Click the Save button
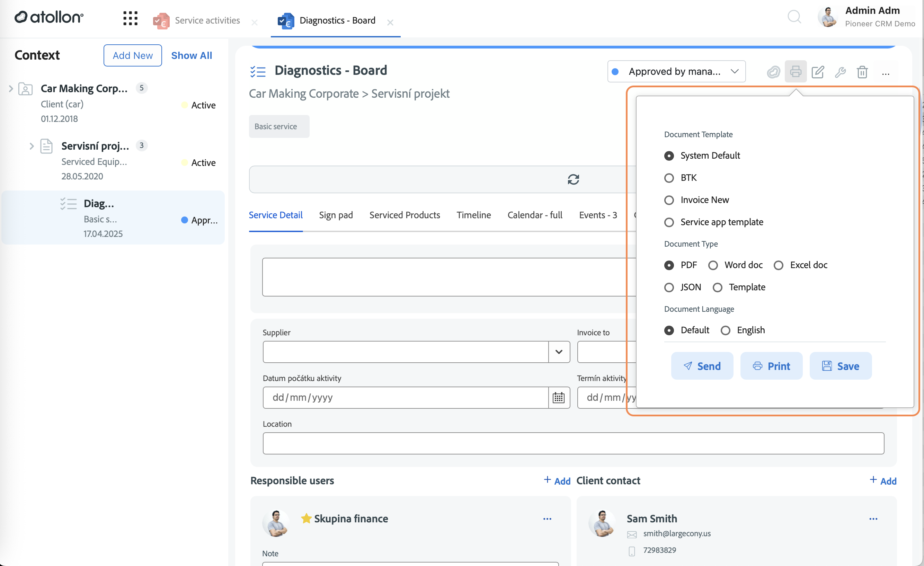Screen dimensions: 924x566 pyautogui.click(x=841, y=366)
